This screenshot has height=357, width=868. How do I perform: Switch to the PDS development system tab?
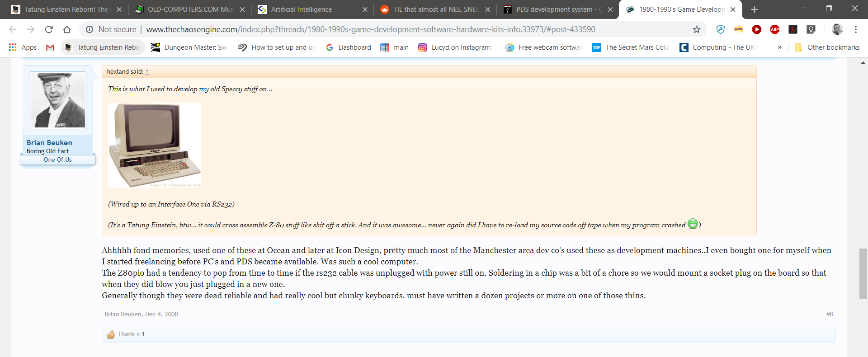tap(558, 9)
